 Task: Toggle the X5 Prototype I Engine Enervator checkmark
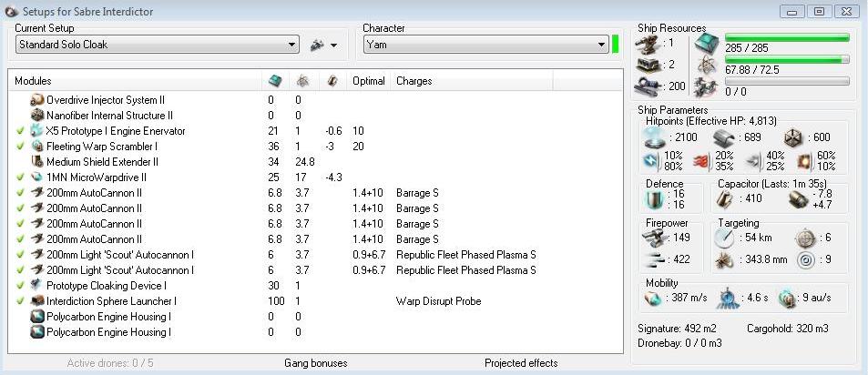click(x=21, y=131)
